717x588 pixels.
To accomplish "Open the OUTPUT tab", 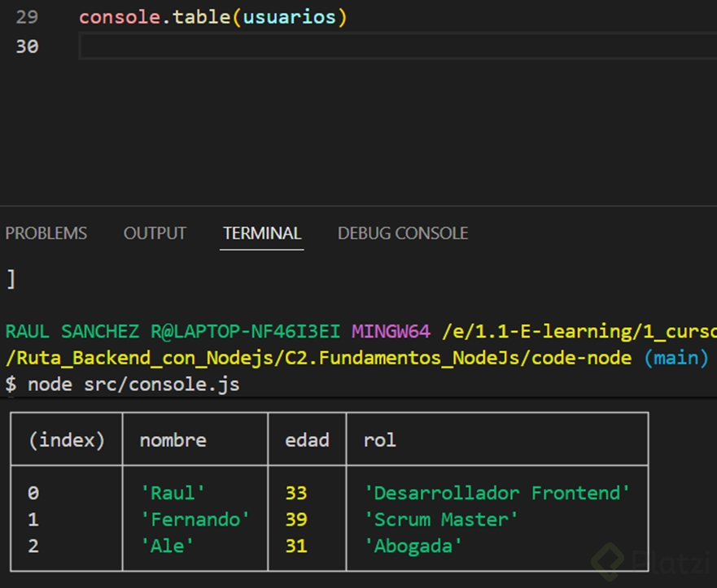I will pyautogui.click(x=155, y=233).
